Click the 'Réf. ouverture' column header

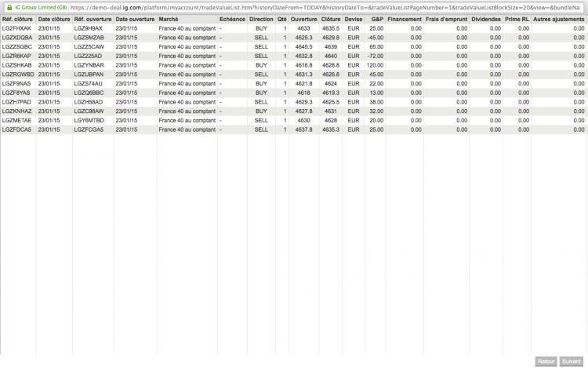point(93,19)
